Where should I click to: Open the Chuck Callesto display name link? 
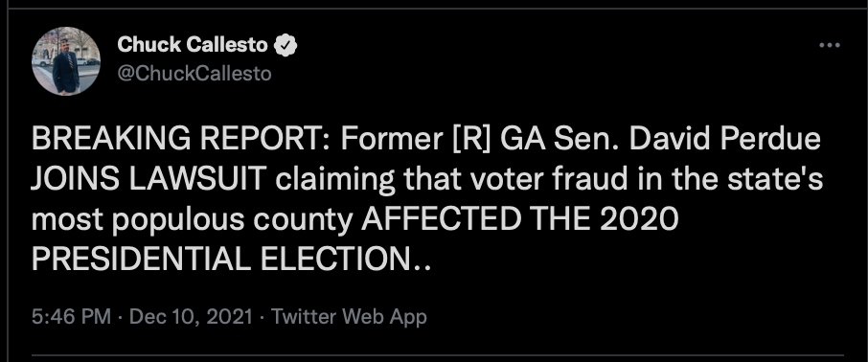[x=193, y=45]
